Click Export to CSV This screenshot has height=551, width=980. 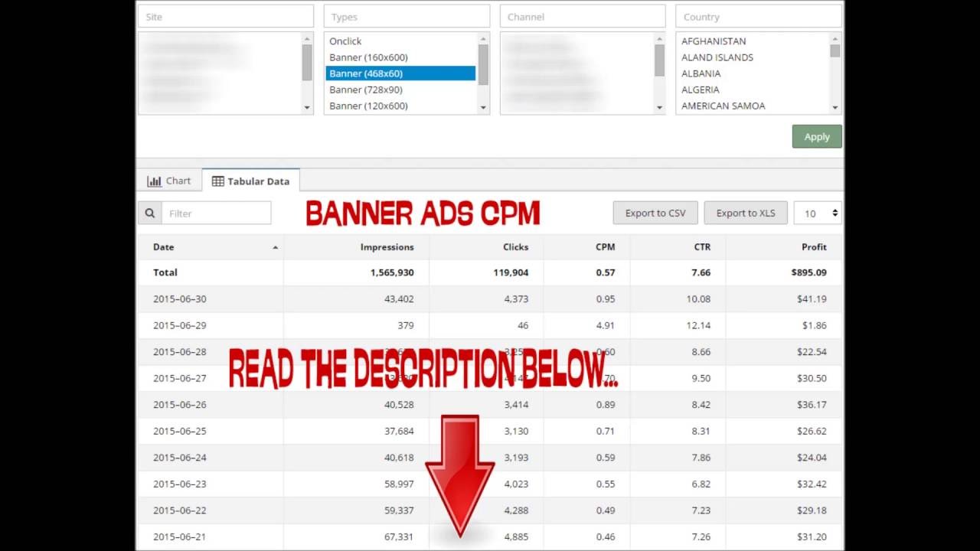tap(655, 213)
